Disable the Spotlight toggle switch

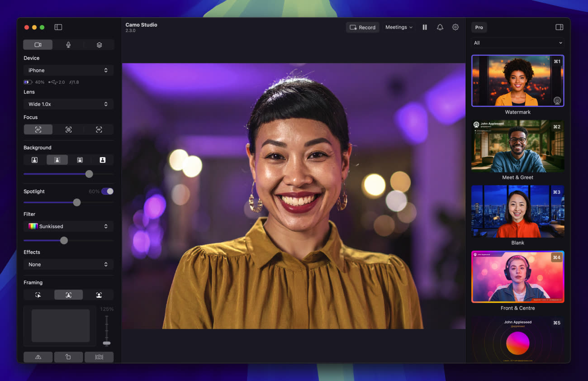click(x=108, y=191)
